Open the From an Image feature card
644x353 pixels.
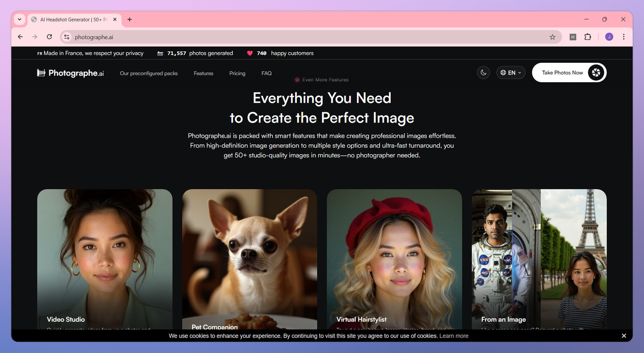(539, 260)
